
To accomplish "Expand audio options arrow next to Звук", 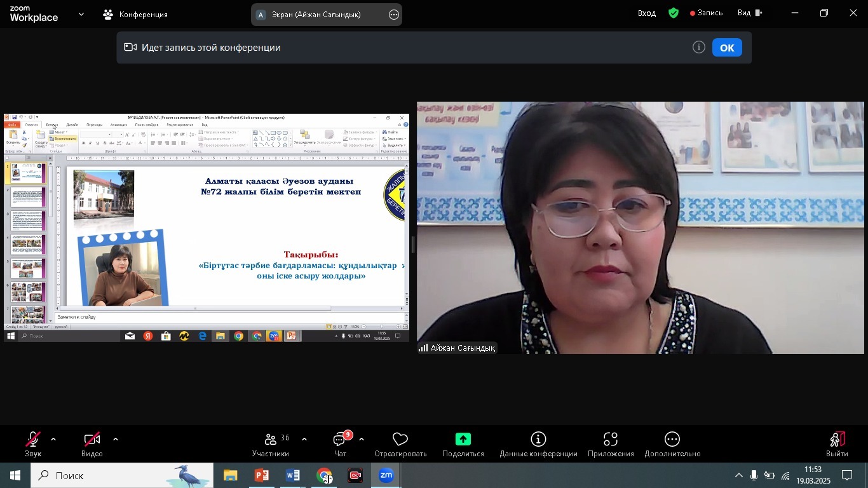I will tap(53, 439).
